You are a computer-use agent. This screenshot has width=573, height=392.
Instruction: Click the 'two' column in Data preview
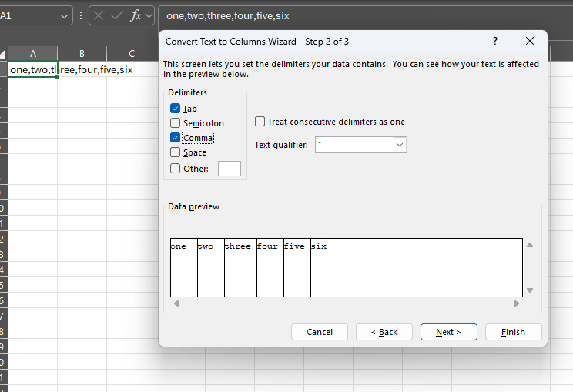pos(211,267)
